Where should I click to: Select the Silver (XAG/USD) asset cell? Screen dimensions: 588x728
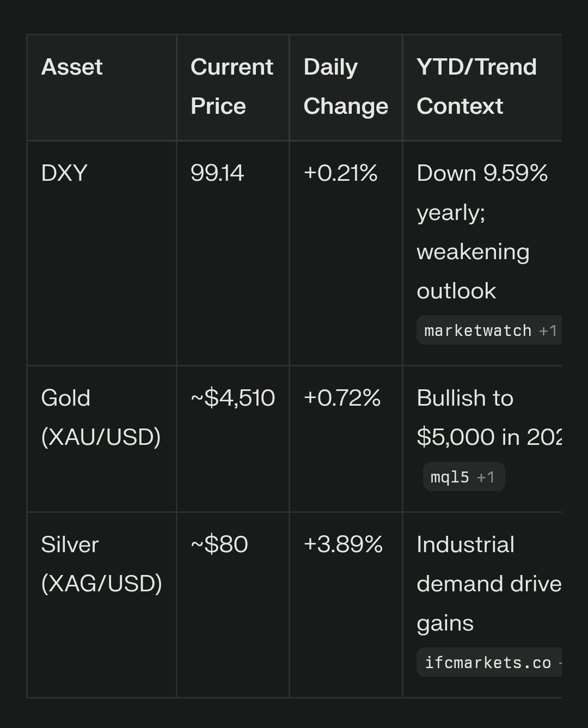point(101,564)
